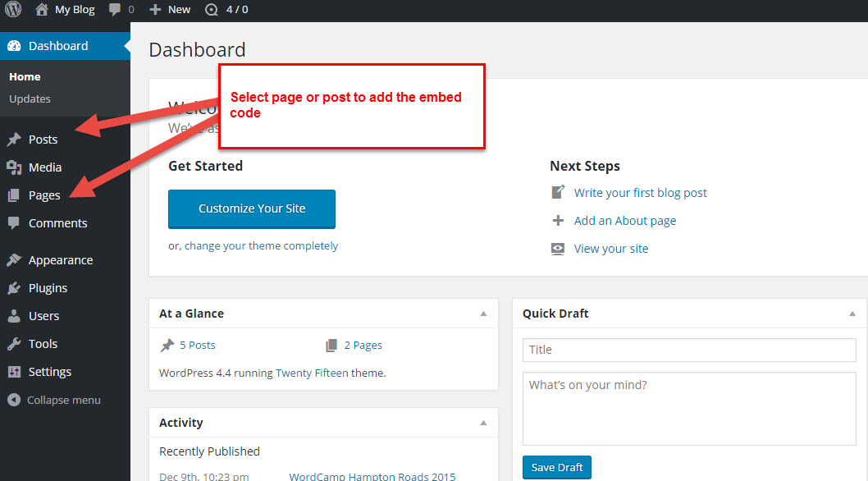Viewport: 868px width, 481px height.
Task: Collapse the sidebar menu
Action: (x=54, y=401)
